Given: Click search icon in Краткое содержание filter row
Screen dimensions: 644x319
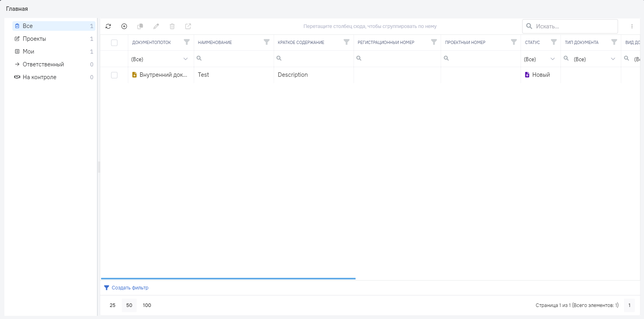Looking at the screenshot, I should 279,58.
